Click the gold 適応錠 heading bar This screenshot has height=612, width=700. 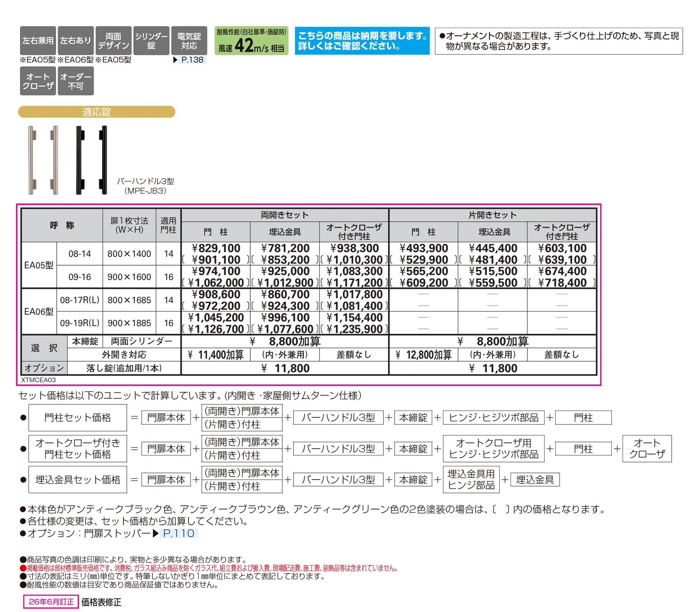97,112
